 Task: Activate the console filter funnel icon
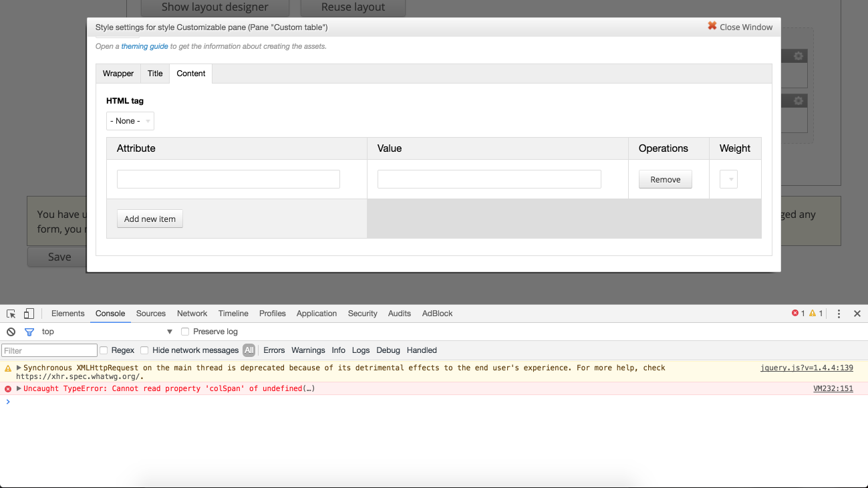29,331
